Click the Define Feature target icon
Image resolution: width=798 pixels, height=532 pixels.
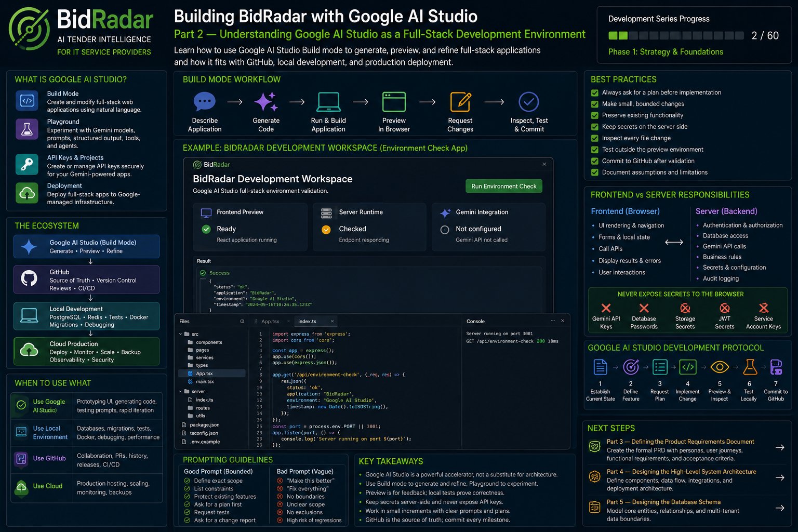point(631,367)
